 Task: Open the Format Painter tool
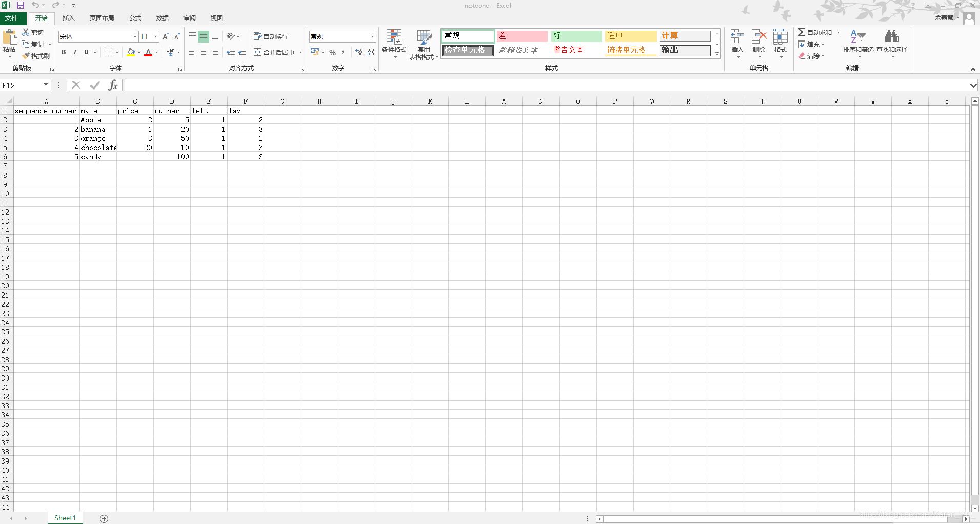36,56
